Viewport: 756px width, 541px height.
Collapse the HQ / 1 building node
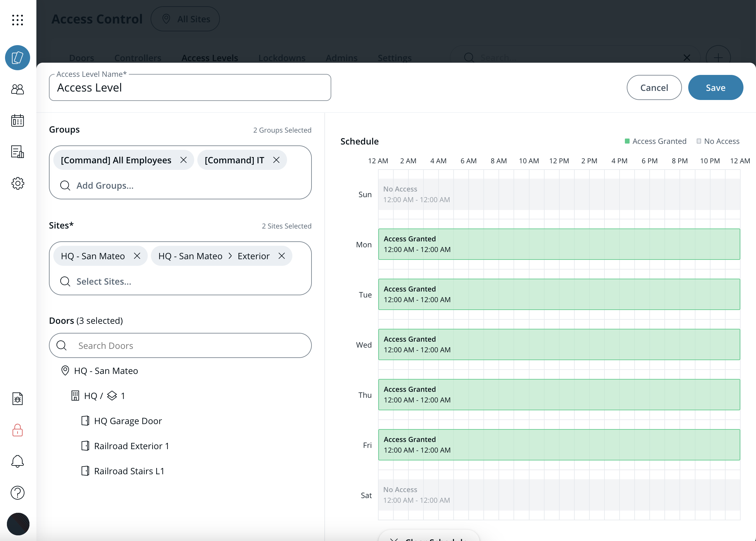tap(98, 396)
